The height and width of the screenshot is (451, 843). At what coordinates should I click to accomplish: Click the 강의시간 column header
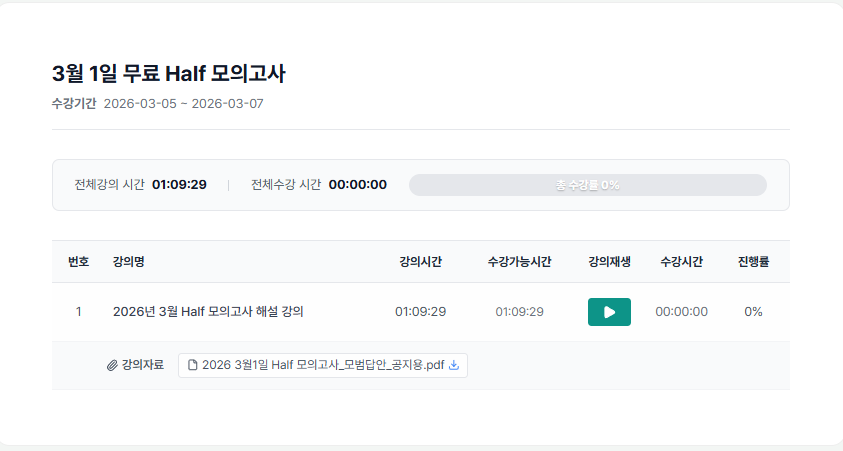[420, 262]
